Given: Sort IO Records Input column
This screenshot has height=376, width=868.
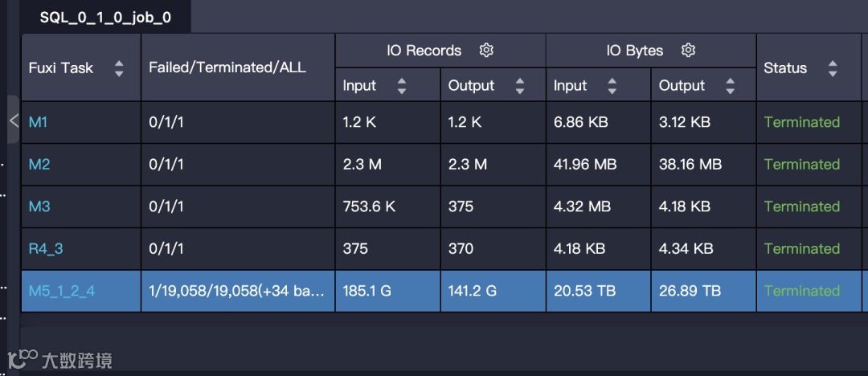Looking at the screenshot, I should coord(402,86).
